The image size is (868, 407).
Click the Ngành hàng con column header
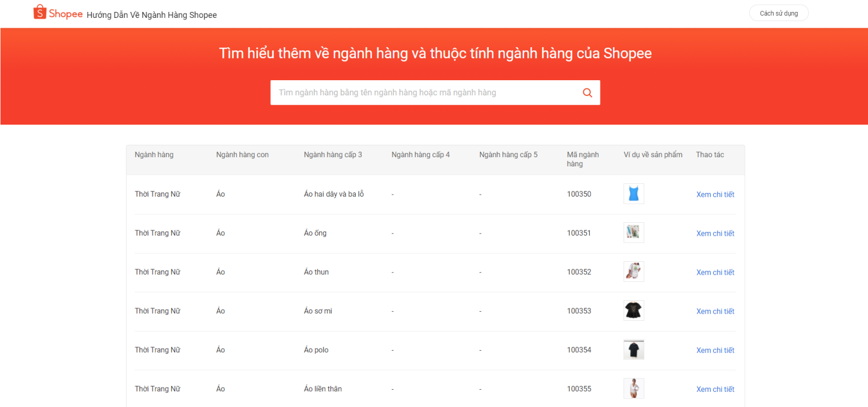[x=242, y=155]
